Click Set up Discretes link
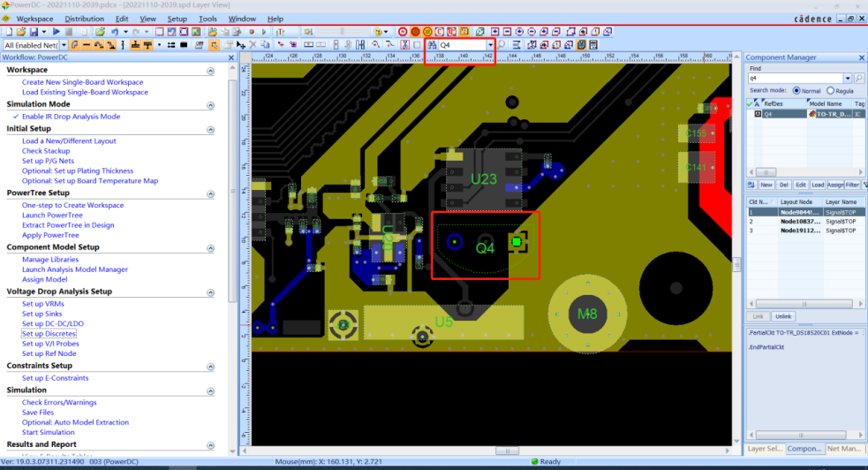Image resolution: width=868 pixels, height=470 pixels. [x=49, y=334]
